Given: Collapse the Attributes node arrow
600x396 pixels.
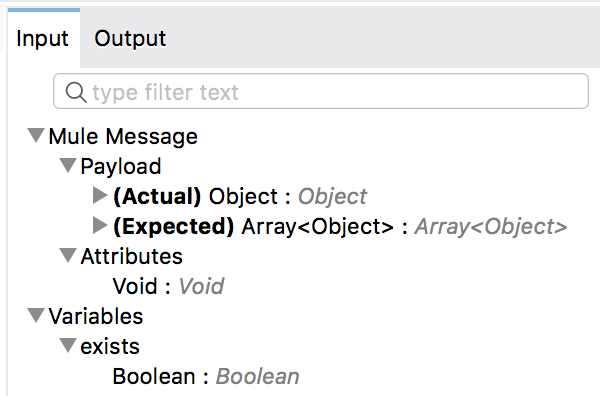Looking at the screenshot, I should coord(68,255).
